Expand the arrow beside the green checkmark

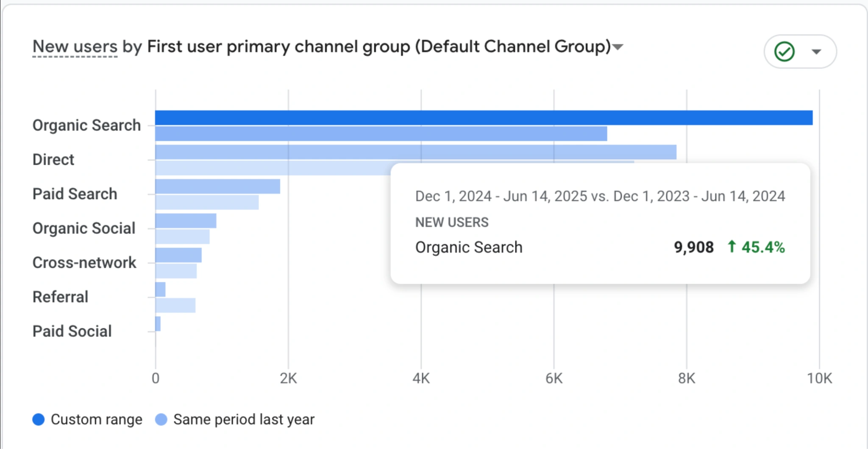pos(816,52)
